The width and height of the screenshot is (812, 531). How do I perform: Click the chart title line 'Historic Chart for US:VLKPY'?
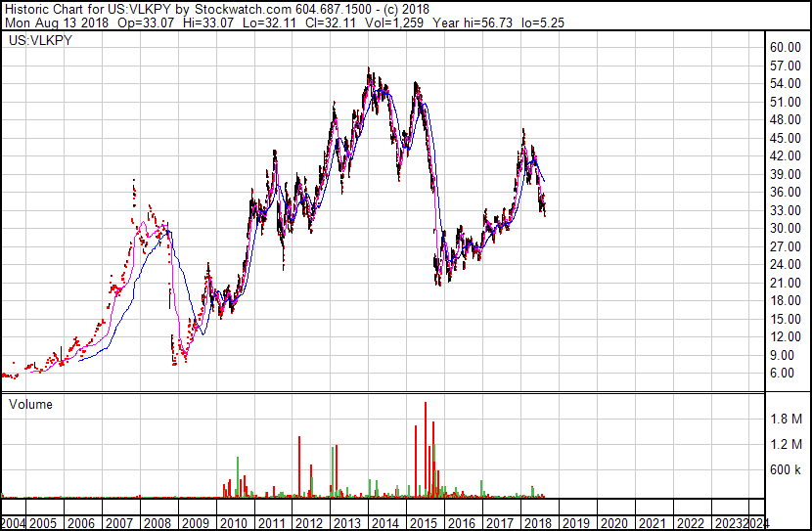tap(88, 9)
